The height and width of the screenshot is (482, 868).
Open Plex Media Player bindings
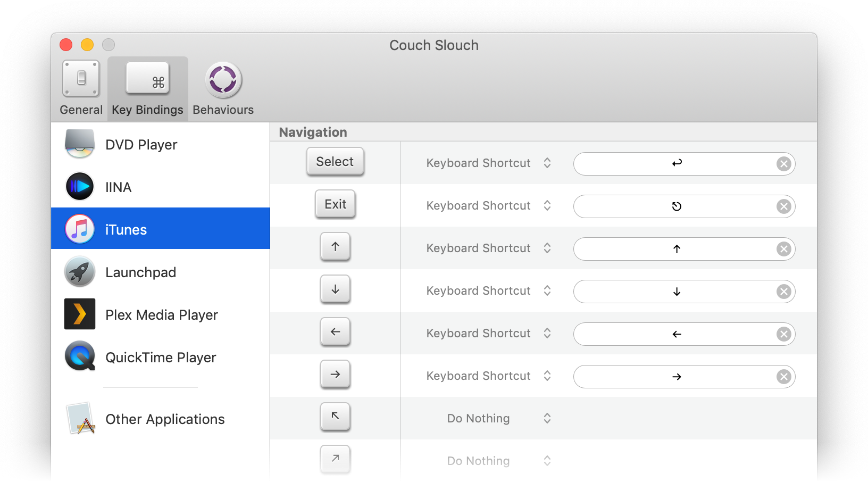tap(161, 315)
